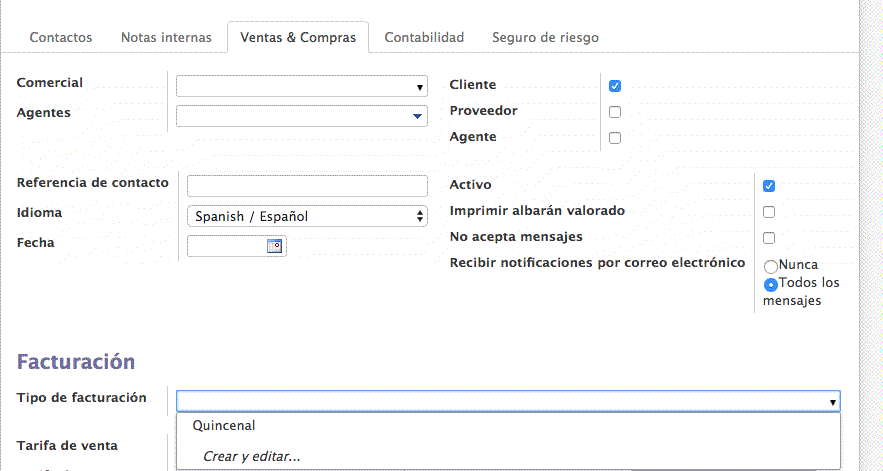Open the Fecha calendar picker icon
The width and height of the screenshot is (883, 471).
point(275,246)
